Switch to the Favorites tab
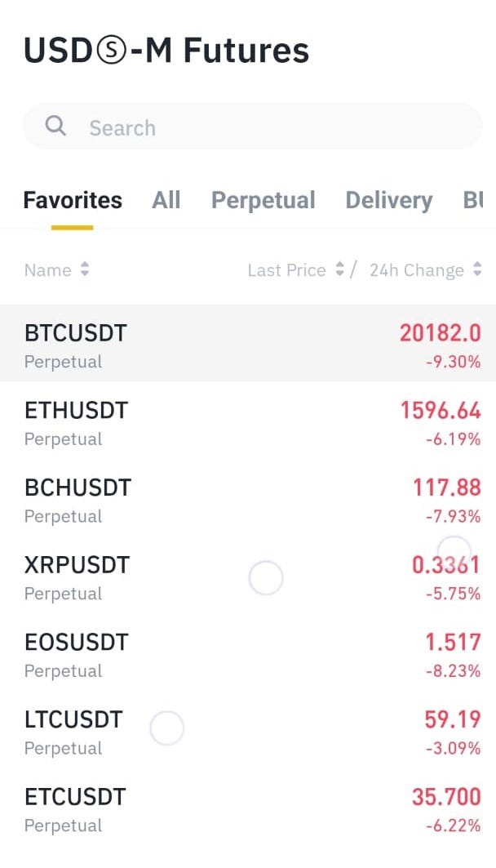Screen dimensions: 496x868 coord(73,200)
